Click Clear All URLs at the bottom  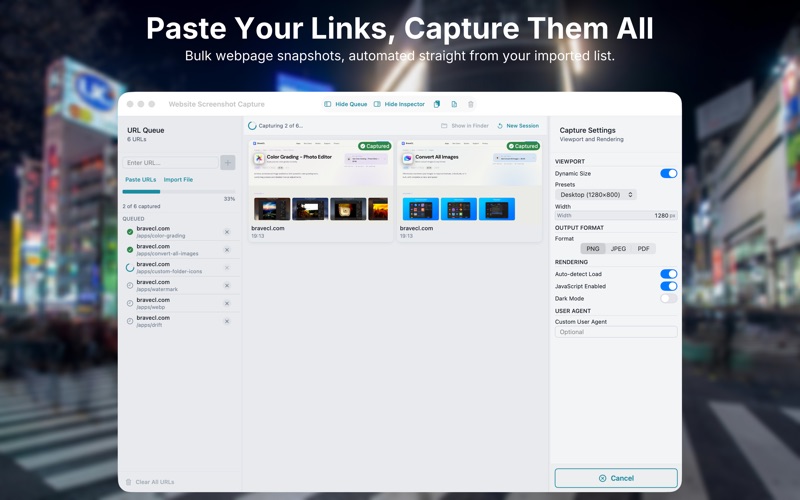click(150, 482)
